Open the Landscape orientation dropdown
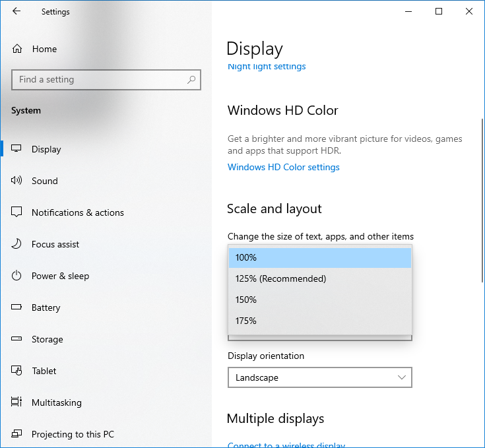 tap(320, 377)
